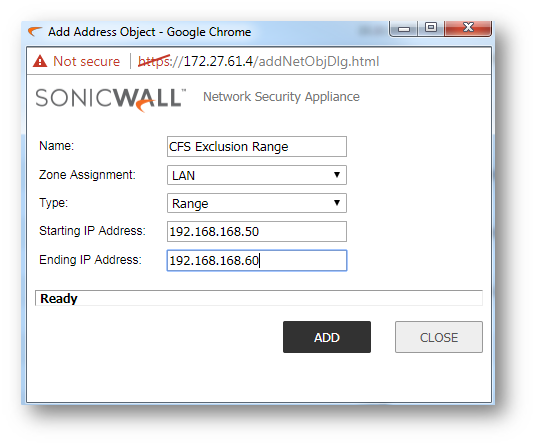Click the Ready status bar
537x447 pixels.
259,298
